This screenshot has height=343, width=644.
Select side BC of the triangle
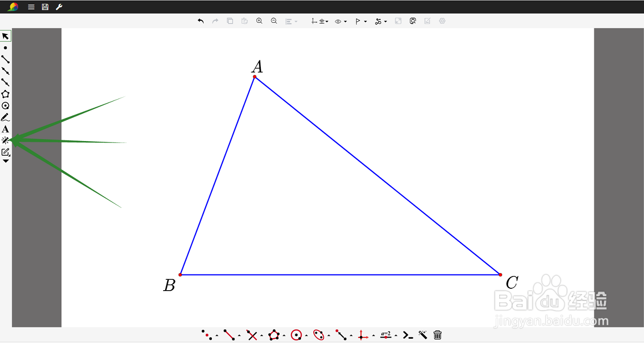[340, 275]
